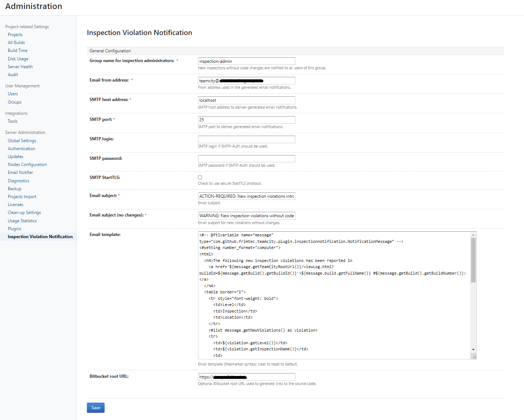This screenshot has height=420, width=524.
Task: Open the Plugins page
Action: 14,229
